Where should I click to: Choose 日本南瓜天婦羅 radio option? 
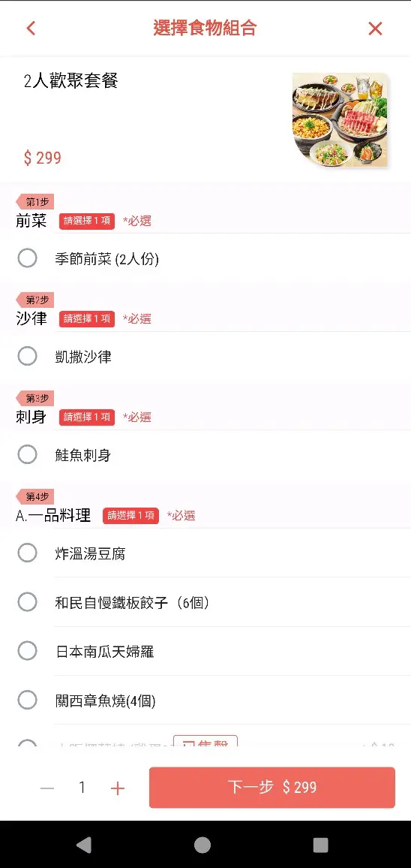[27, 651]
